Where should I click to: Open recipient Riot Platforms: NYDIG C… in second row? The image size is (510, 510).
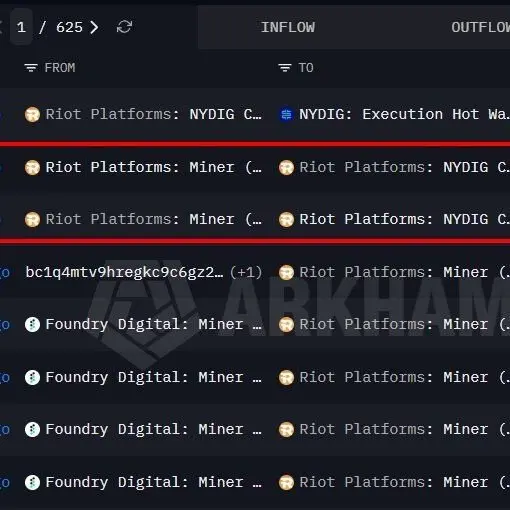404,167
